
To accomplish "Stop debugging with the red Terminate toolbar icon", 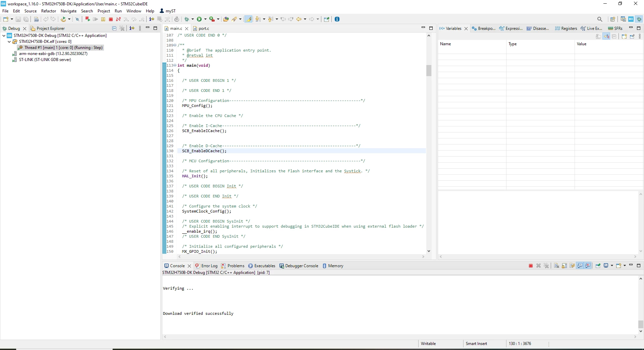I will 111,19.
